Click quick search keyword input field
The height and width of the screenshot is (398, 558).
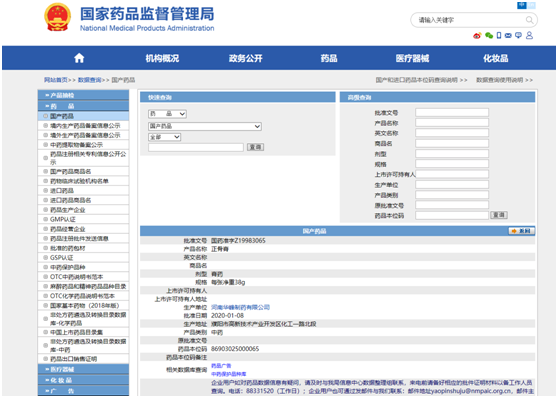pyautogui.click(x=196, y=147)
